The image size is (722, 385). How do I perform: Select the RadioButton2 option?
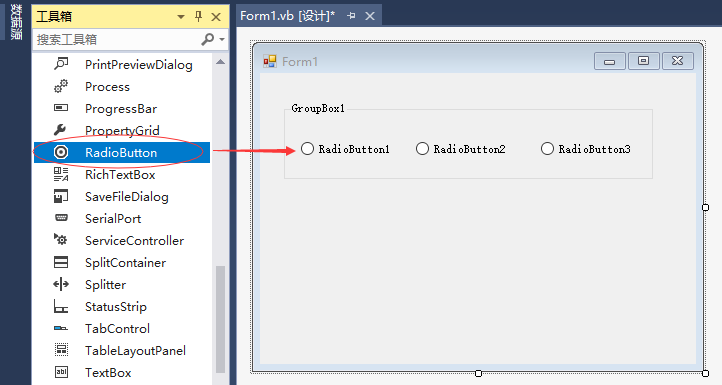(x=461, y=149)
